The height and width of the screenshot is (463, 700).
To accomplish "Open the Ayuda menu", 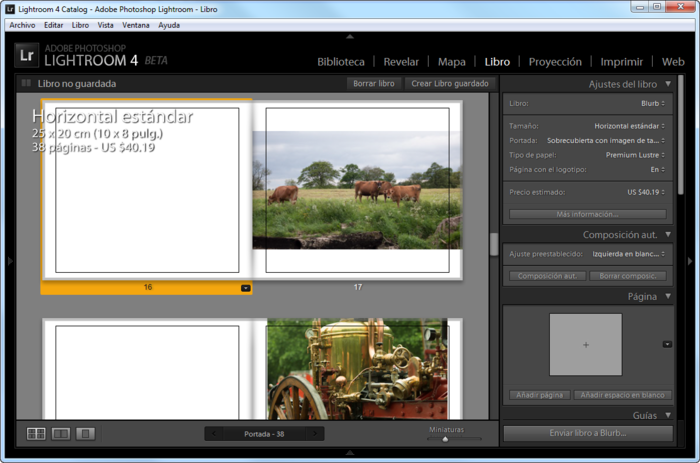I will point(169,25).
